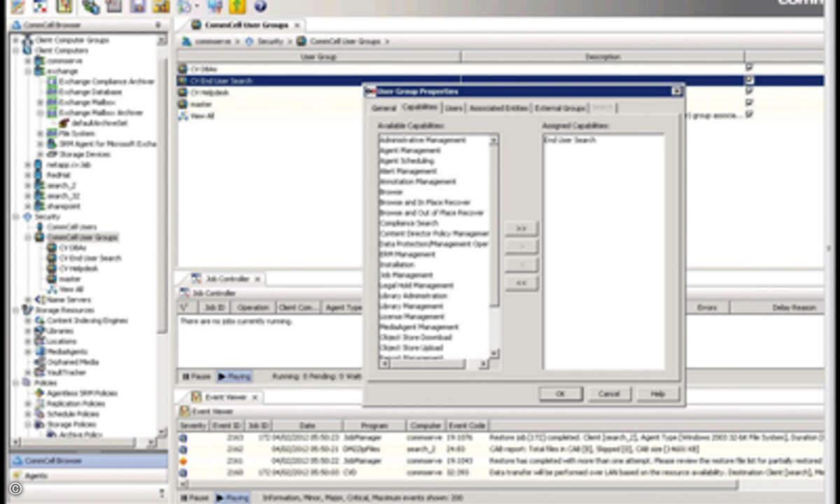Open the External Groups tab
The height and width of the screenshot is (504, 840).
(560, 108)
